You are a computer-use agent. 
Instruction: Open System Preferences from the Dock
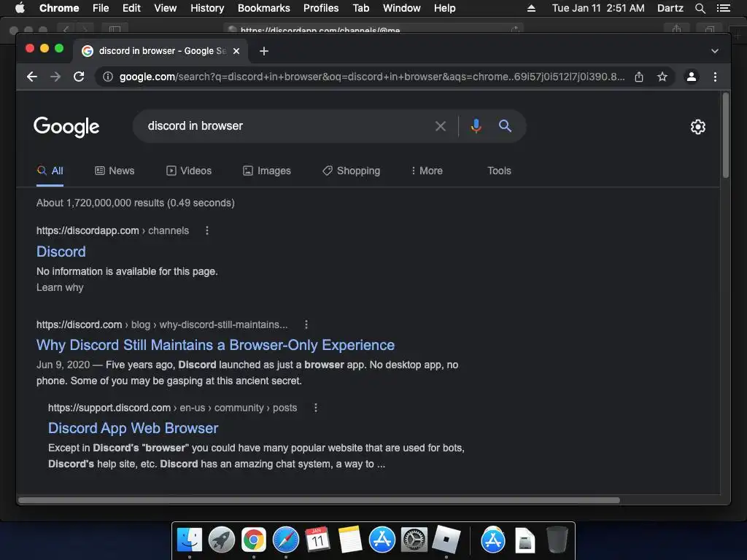[x=414, y=540]
